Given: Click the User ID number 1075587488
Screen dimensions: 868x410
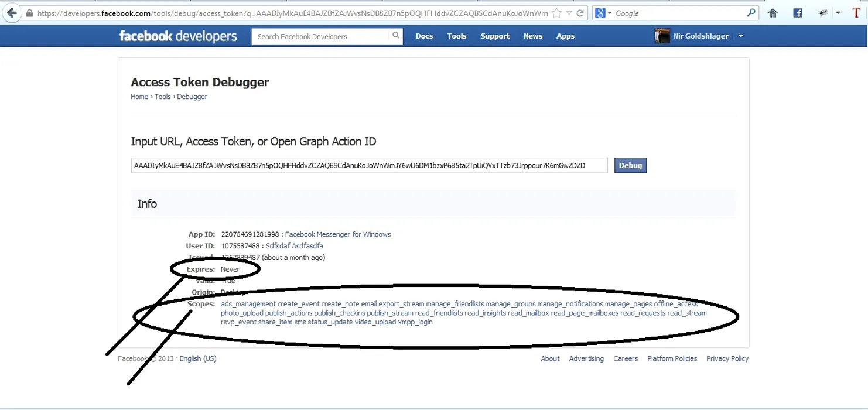Looking at the screenshot, I should click(241, 246).
